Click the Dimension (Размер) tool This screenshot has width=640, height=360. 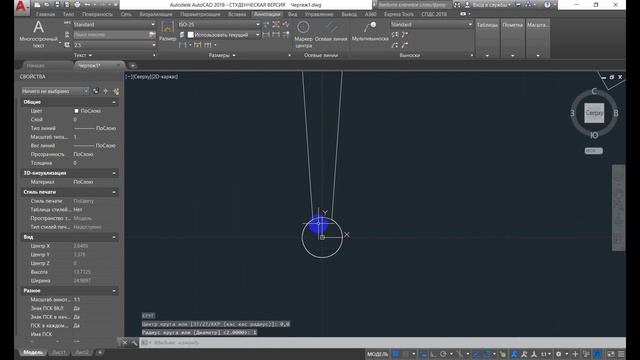tap(167, 31)
